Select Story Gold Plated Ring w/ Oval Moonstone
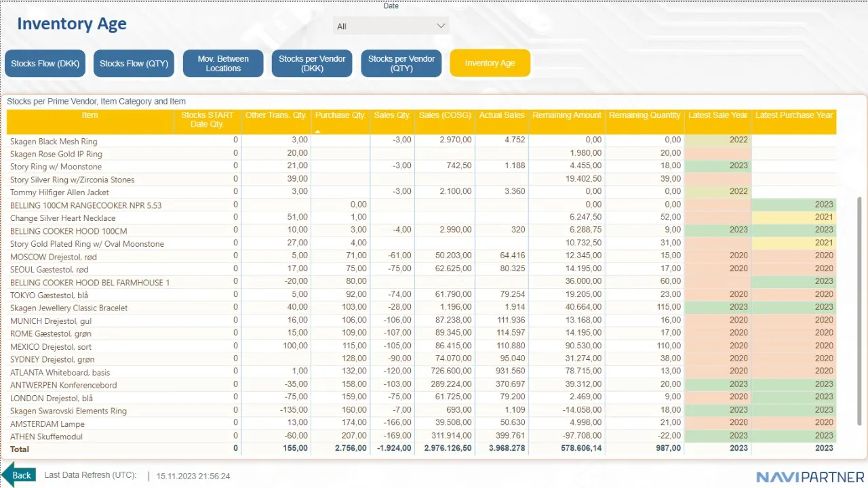Viewport: 868px width, 488px height. pos(87,244)
